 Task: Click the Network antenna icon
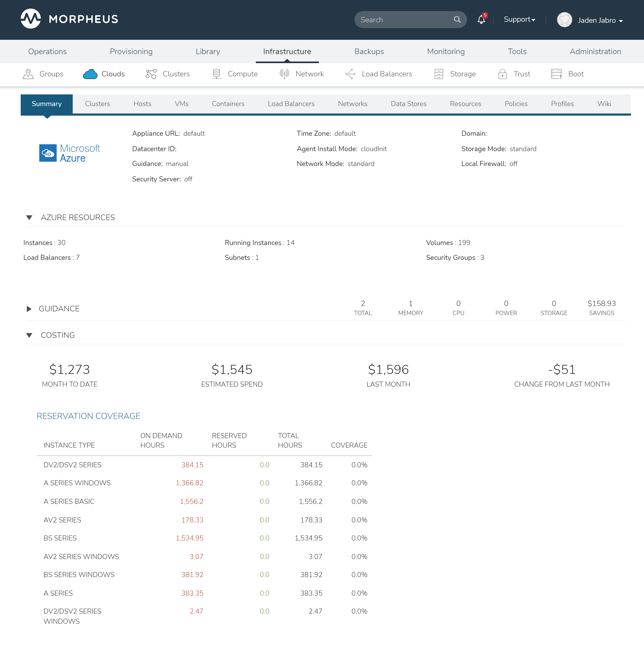284,74
